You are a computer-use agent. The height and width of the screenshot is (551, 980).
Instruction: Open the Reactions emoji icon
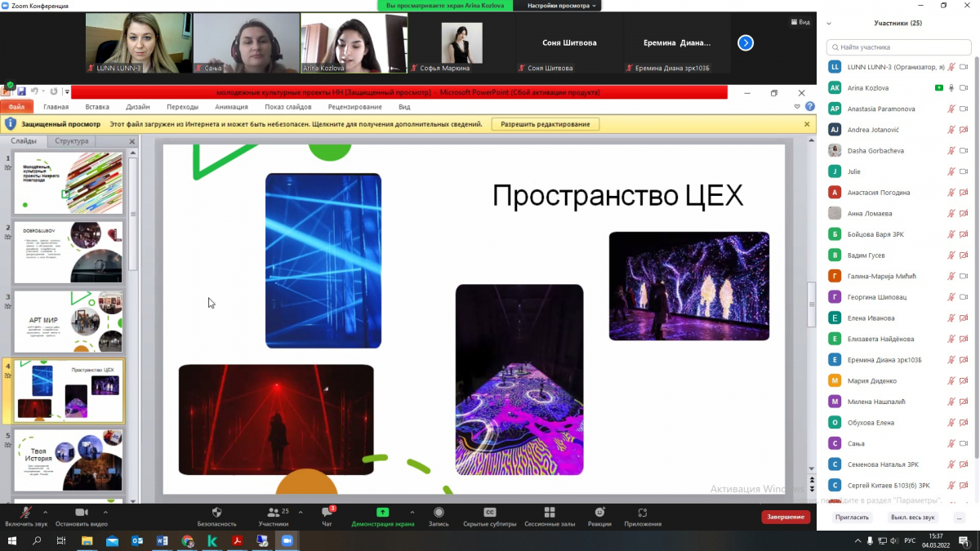(x=599, y=512)
